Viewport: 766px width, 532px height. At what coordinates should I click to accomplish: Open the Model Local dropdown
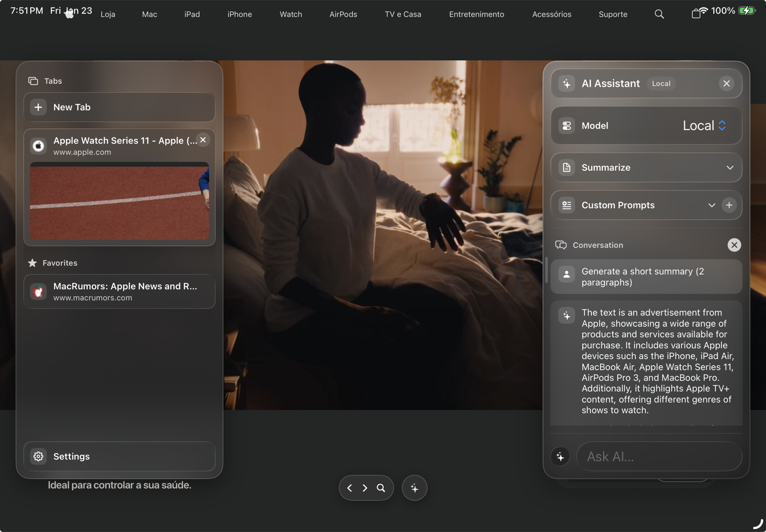[x=705, y=126]
